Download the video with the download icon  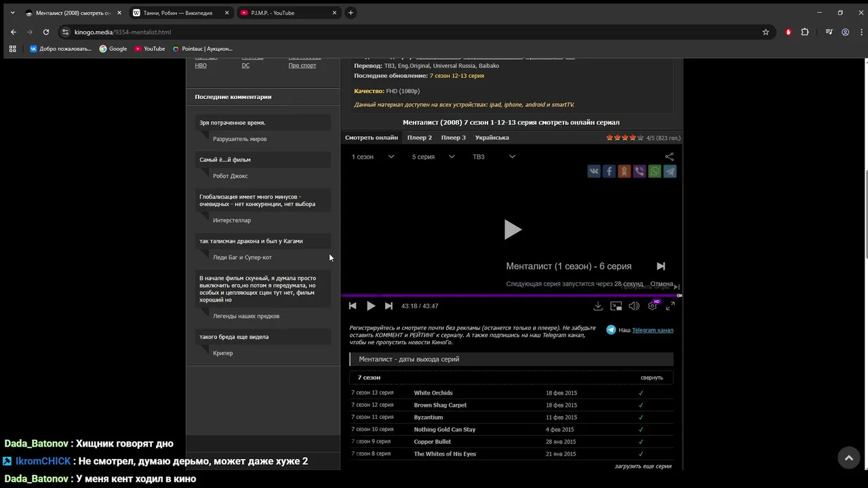click(598, 306)
